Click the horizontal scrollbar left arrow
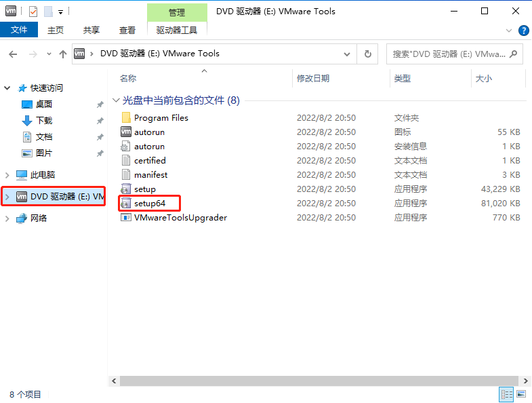 click(114, 381)
